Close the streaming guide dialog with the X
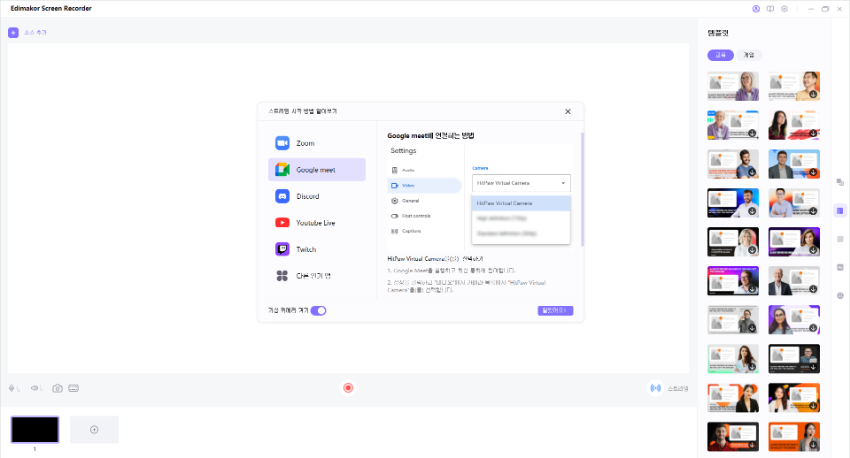The width and height of the screenshot is (850, 458). coord(568,111)
